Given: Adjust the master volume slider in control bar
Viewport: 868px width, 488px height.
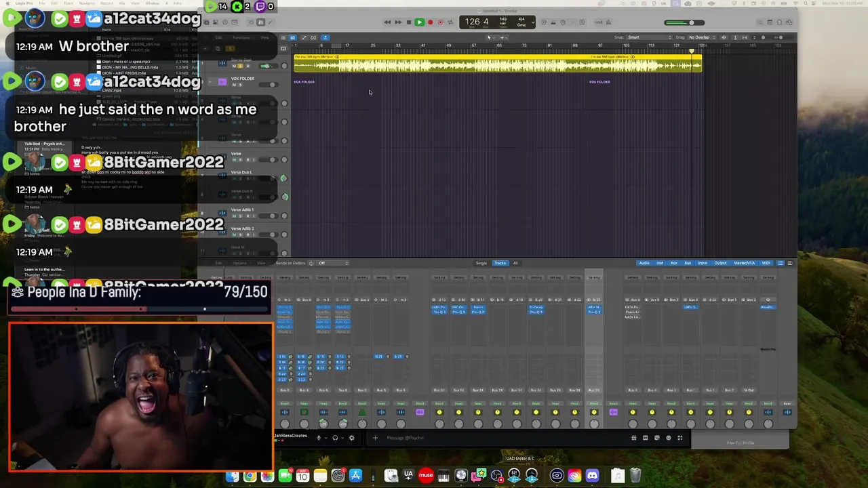Looking at the screenshot, I should tap(684, 22).
